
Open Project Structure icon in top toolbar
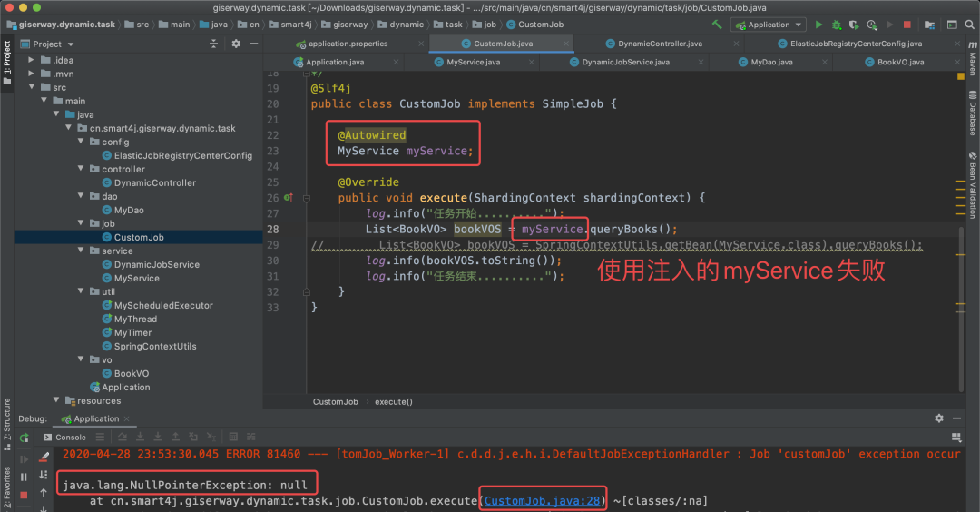click(x=929, y=25)
